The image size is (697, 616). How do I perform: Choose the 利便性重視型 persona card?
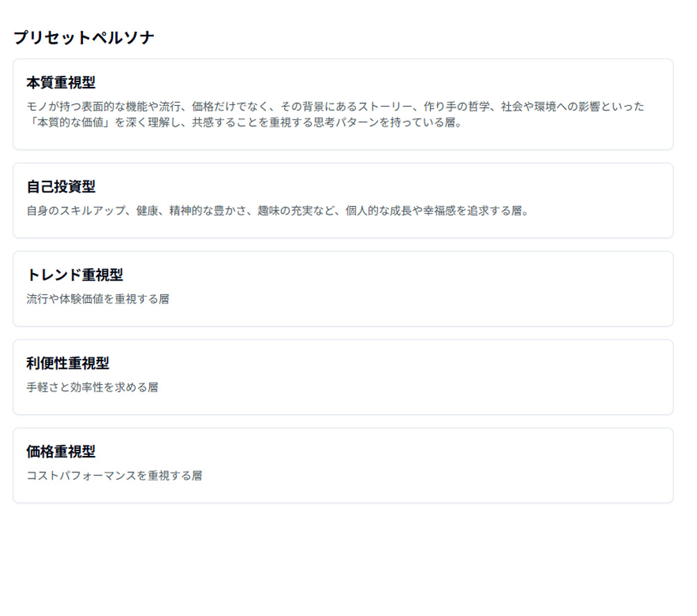pos(343,377)
